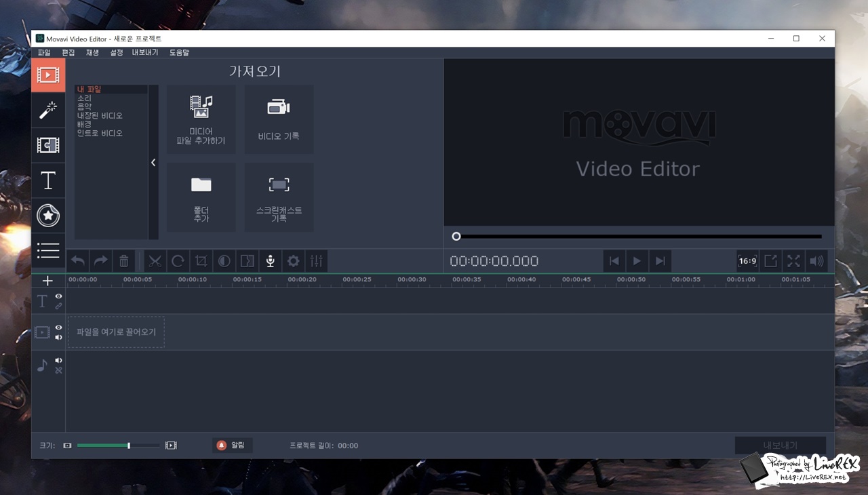Viewport: 868px width, 495px height.
Task: Open the 파일 menu
Action: (44, 52)
